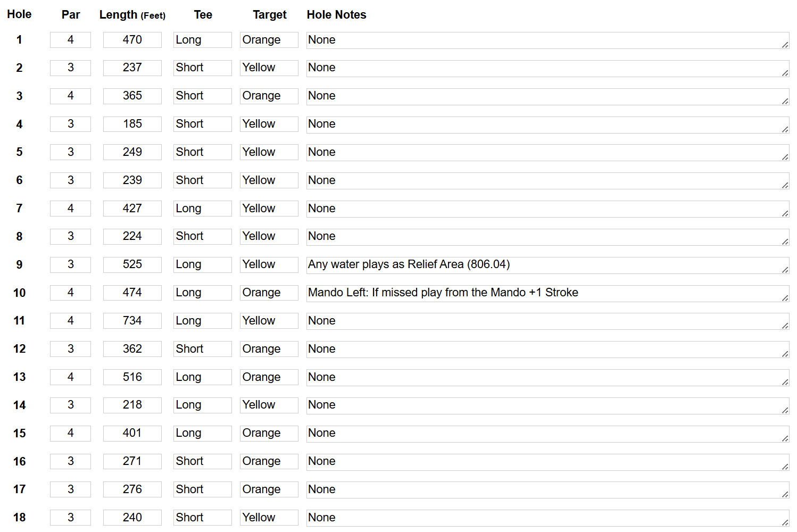Click the Length field showing 237

(x=132, y=68)
